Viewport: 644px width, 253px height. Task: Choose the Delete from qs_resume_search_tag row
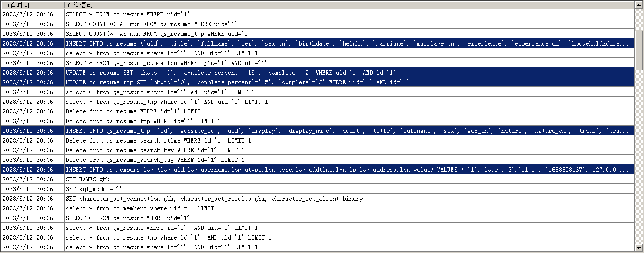[x=155, y=160]
